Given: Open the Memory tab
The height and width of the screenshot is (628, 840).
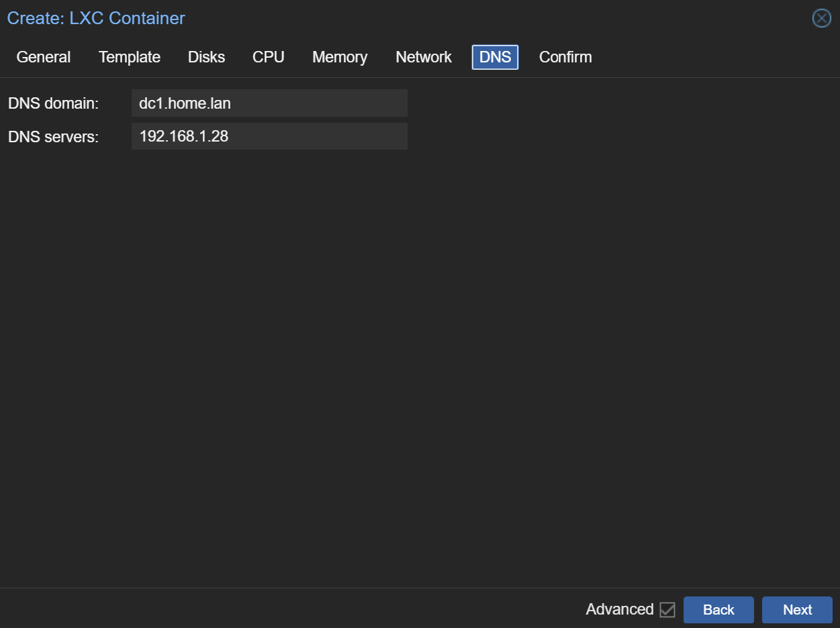Looking at the screenshot, I should (x=339, y=58).
